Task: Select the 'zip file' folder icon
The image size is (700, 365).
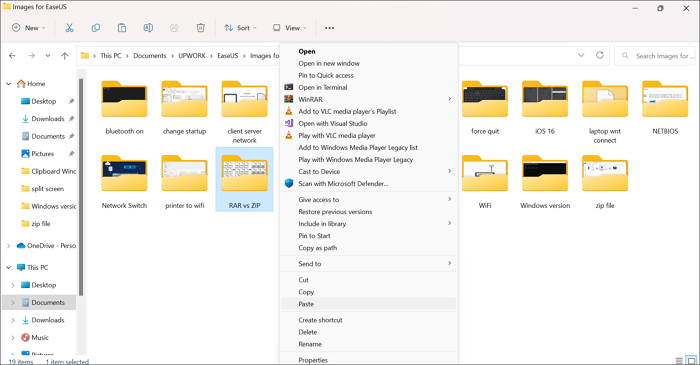Action: click(605, 174)
